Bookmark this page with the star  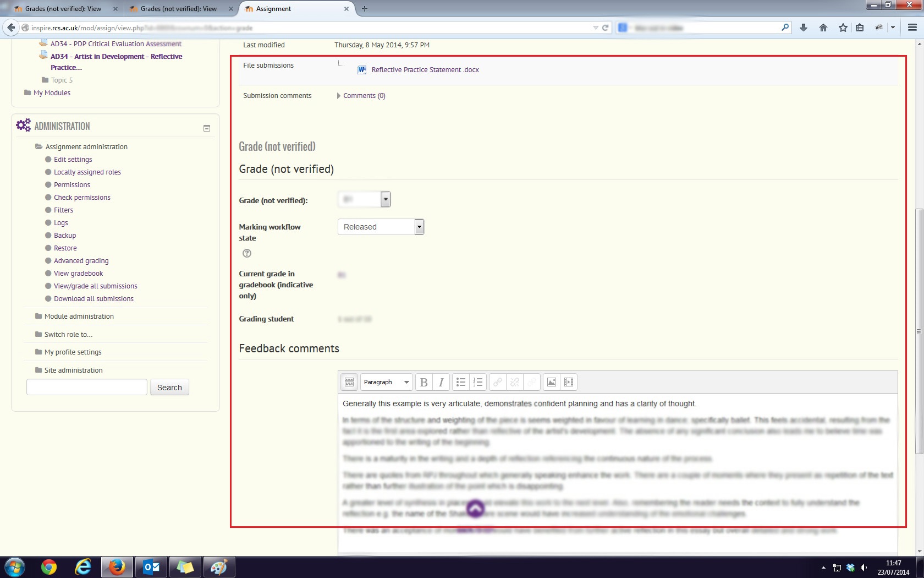[x=843, y=28]
